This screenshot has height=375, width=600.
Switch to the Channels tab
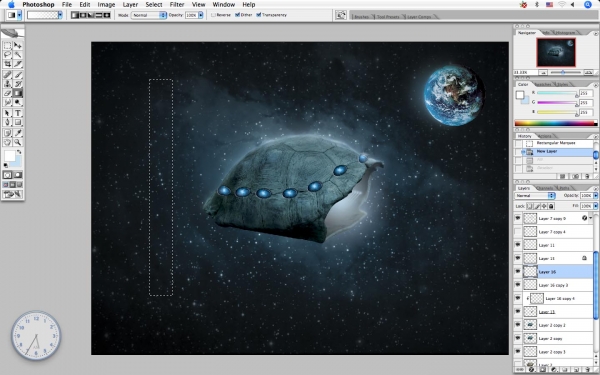544,188
